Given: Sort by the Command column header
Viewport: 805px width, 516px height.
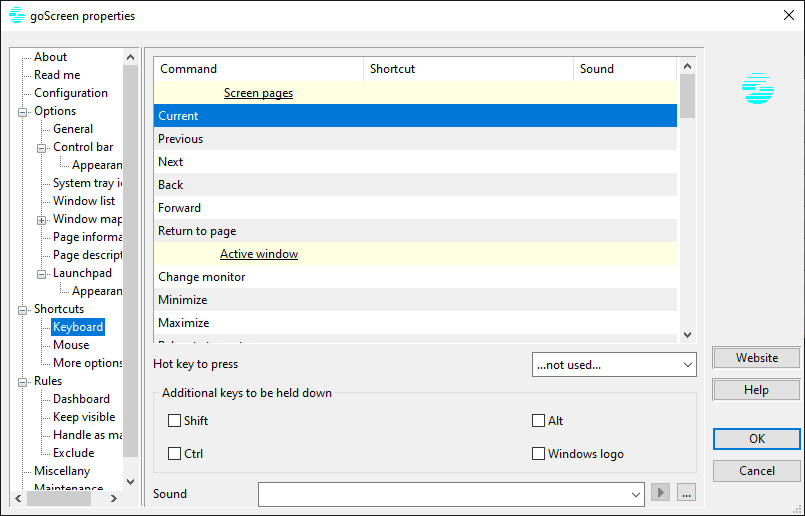Looking at the screenshot, I should pos(258,69).
